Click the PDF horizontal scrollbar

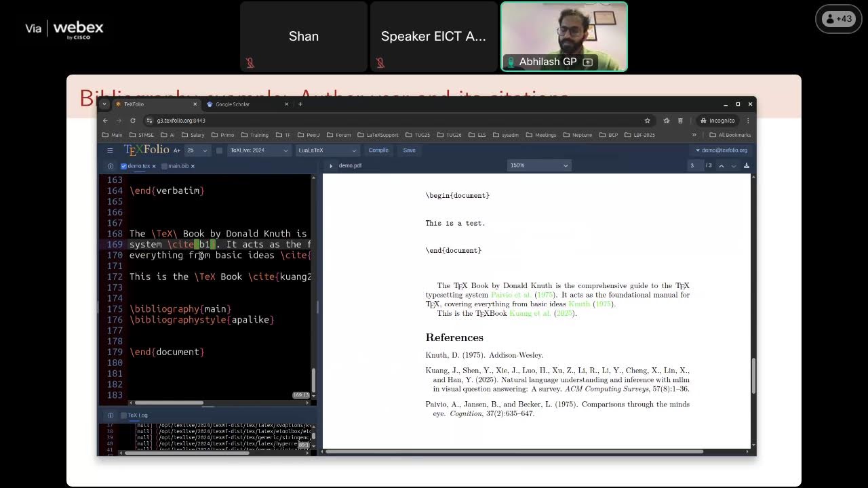click(x=515, y=451)
